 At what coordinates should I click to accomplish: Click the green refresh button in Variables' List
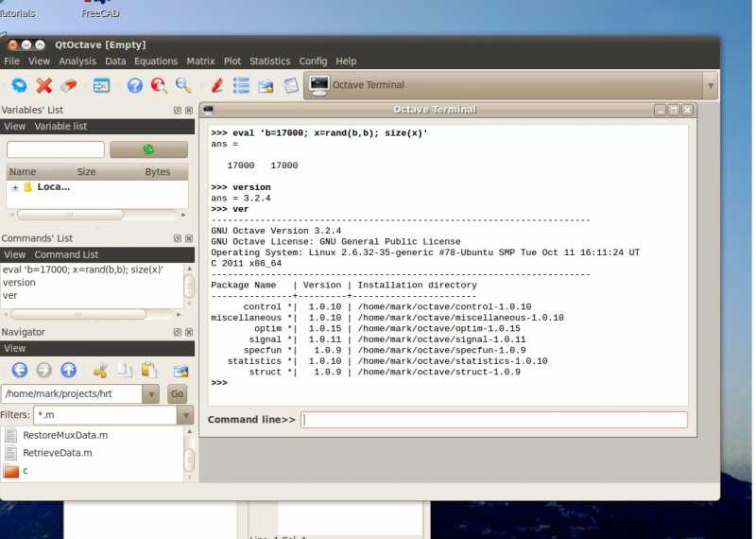[x=148, y=149]
